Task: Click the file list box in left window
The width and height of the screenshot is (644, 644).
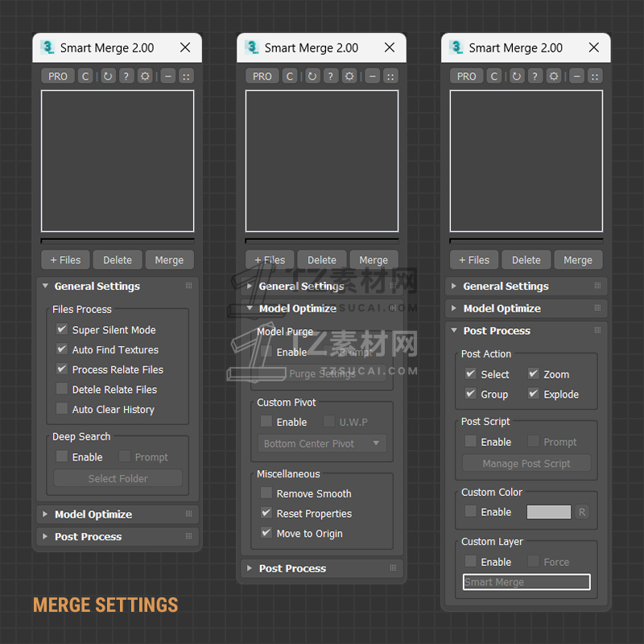Action: 118,161
